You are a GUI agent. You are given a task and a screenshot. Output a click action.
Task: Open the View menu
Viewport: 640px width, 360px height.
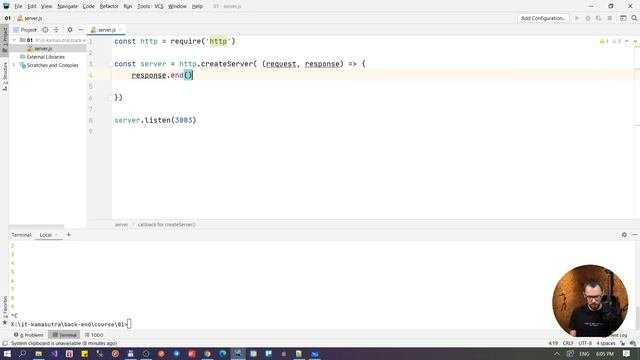pyautogui.click(x=47, y=7)
